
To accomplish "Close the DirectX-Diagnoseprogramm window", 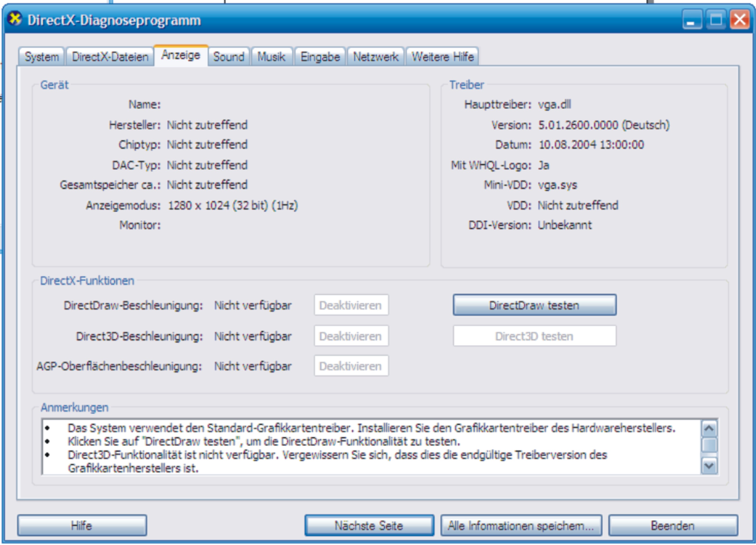I will [x=740, y=19].
